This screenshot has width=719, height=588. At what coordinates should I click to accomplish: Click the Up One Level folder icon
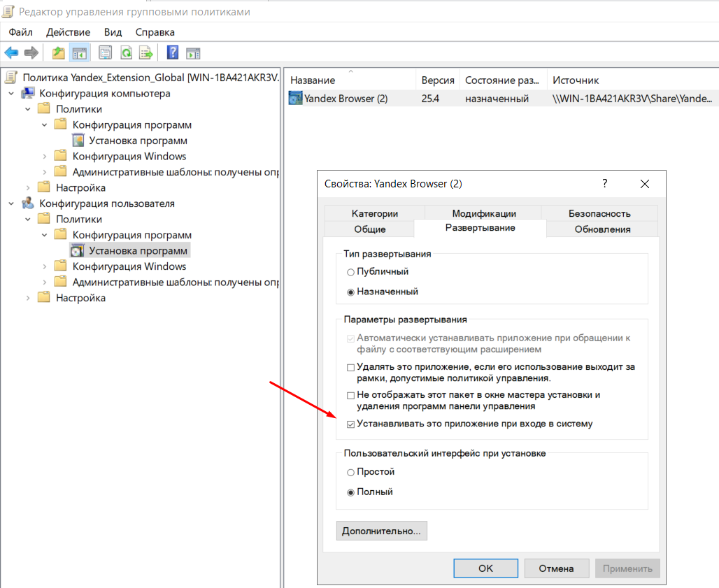pyautogui.click(x=59, y=52)
